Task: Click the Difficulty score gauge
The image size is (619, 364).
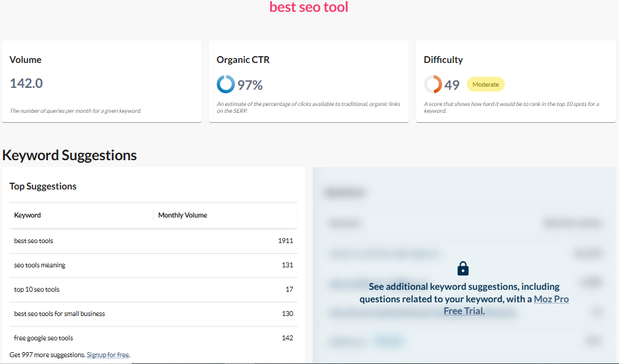Action: (432, 84)
